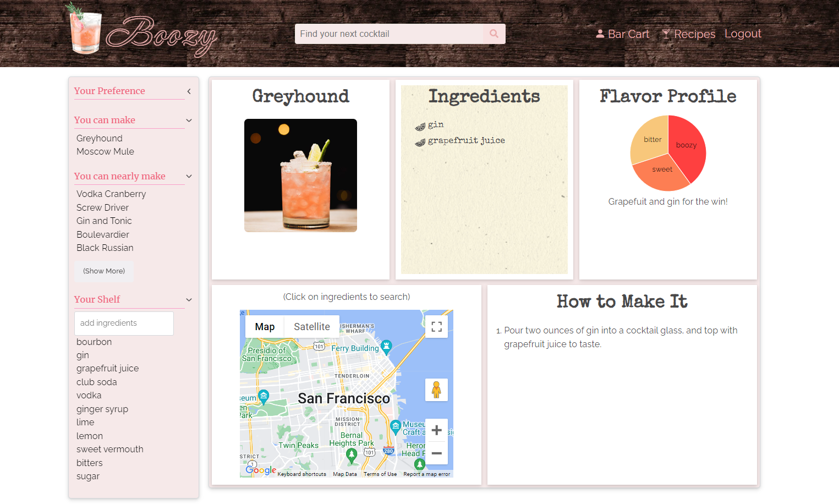Open the Moscow Mule recipe
839x504 pixels.
pyautogui.click(x=105, y=151)
